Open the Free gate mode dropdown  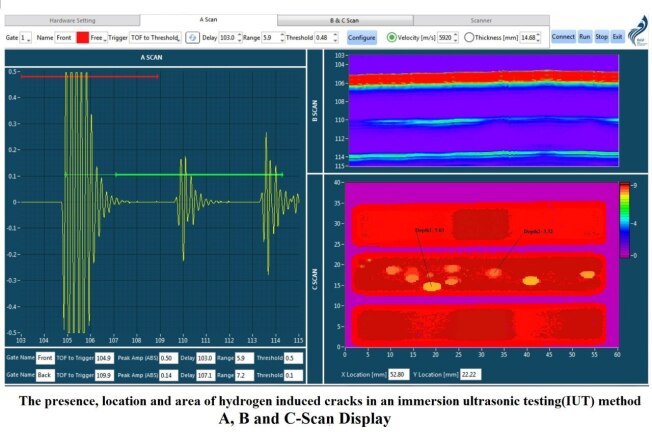tap(98, 37)
